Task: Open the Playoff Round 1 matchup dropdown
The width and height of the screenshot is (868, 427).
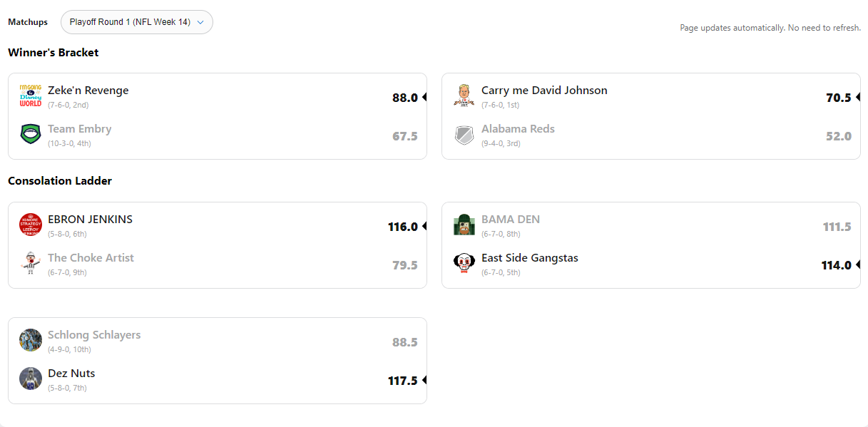Action: point(136,22)
